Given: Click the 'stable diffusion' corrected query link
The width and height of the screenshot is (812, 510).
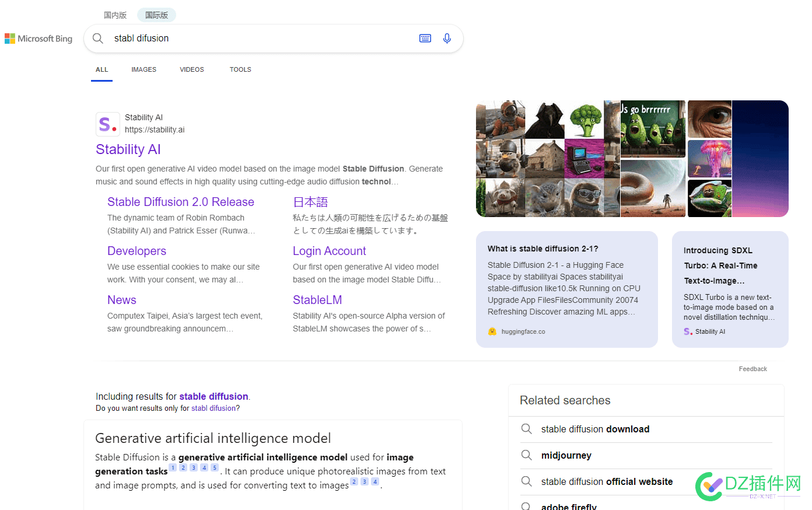Looking at the screenshot, I should tap(213, 396).
